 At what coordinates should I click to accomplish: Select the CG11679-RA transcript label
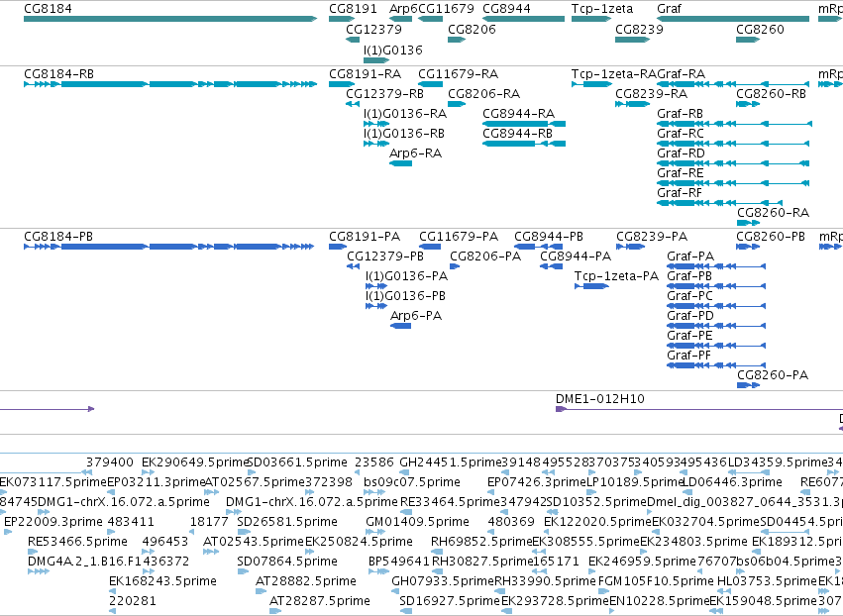[458, 73]
